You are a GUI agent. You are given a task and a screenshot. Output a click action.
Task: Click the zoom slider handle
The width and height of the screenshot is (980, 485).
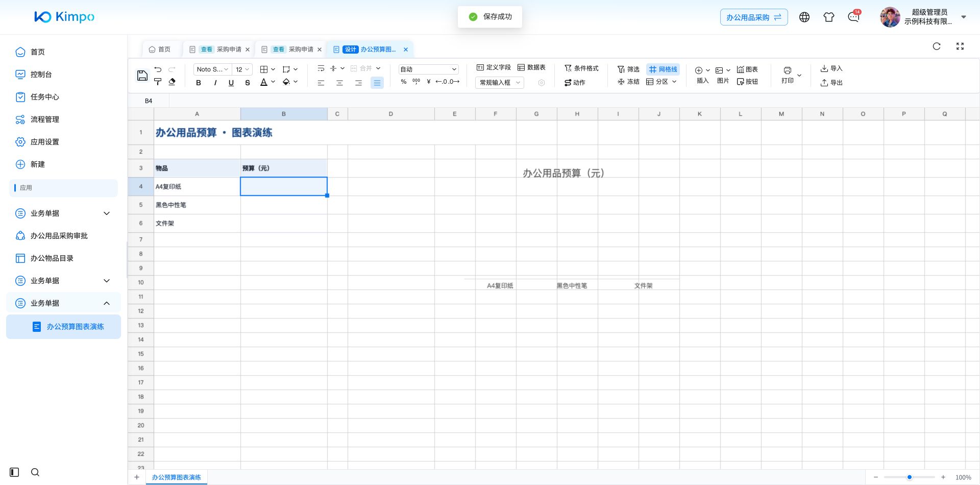(x=910, y=477)
